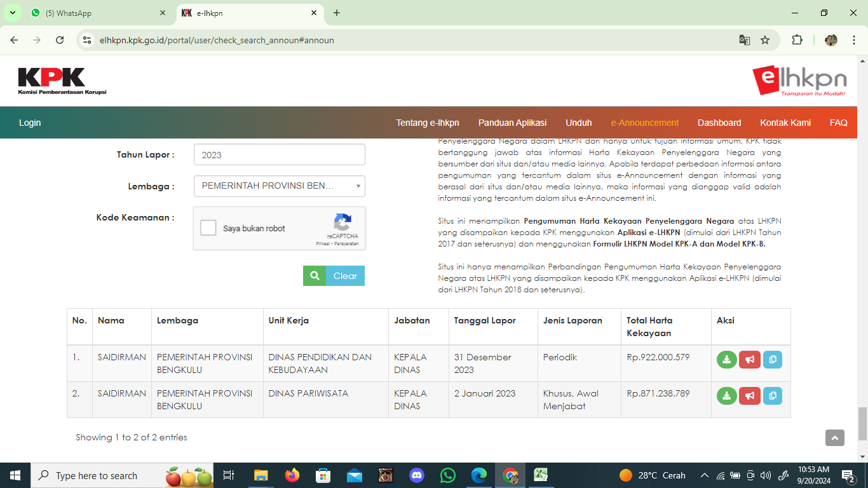
Task: Compare reports for the Dinas Pendidikan row
Action: click(x=772, y=360)
